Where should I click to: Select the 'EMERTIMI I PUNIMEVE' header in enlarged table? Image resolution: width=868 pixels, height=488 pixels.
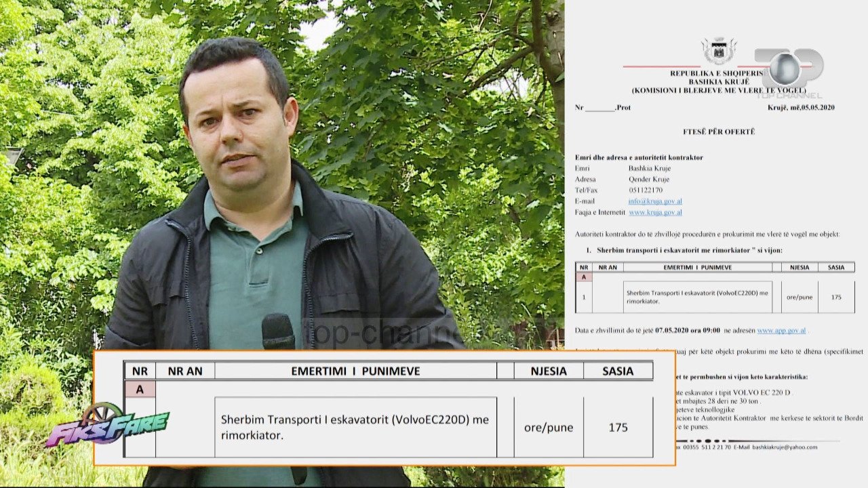coord(355,371)
